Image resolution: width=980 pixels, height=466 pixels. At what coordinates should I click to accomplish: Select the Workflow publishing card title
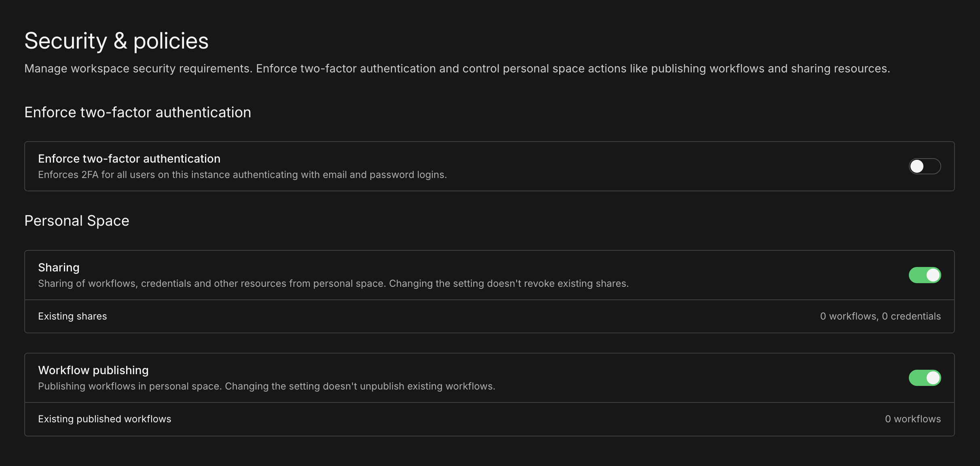click(x=93, y=370)
